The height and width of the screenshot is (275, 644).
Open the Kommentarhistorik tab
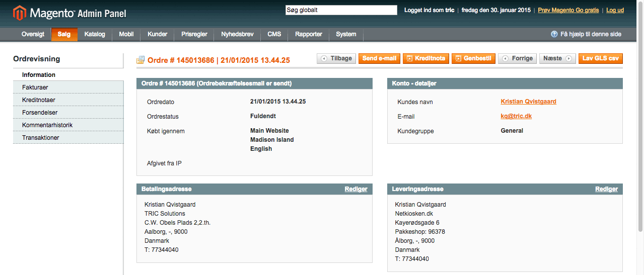pyautogui.click(x=47, y=125)
